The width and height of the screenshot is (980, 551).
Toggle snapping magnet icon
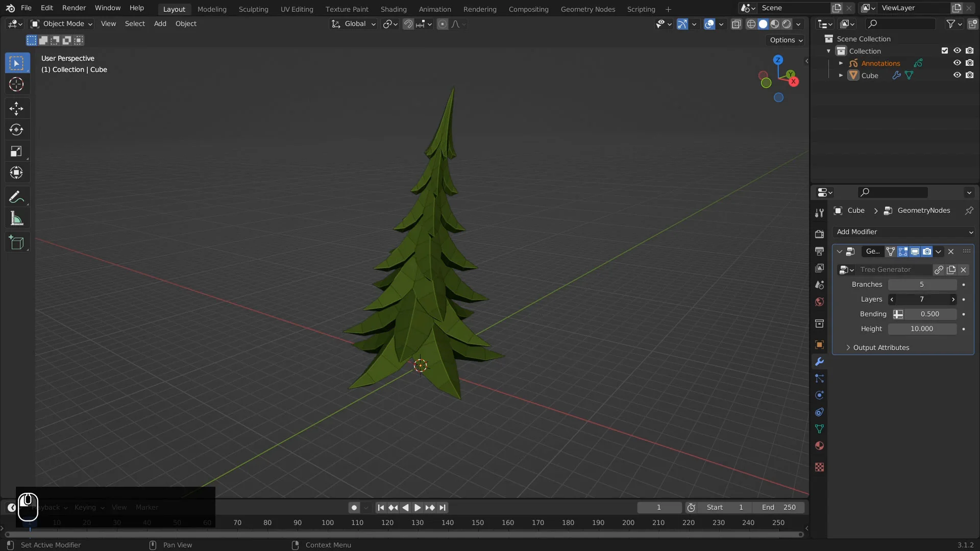point(408,24)
